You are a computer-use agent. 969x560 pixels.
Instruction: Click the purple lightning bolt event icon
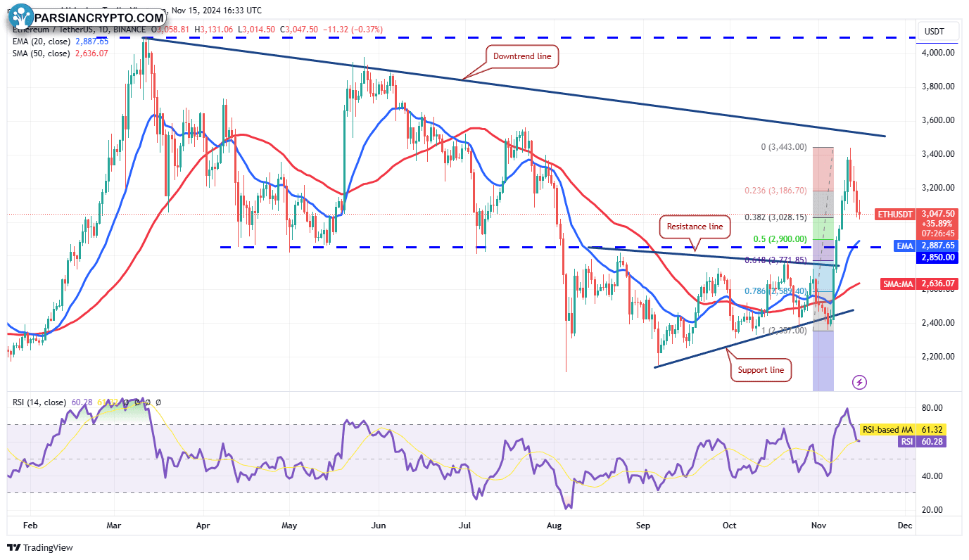click(x=859, y=383)
